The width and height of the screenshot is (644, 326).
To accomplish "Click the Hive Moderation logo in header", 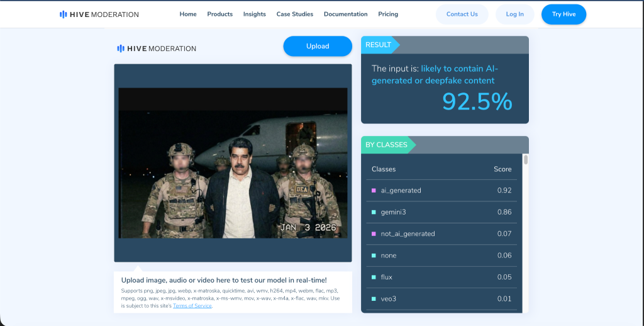I will tap(99, 14).
